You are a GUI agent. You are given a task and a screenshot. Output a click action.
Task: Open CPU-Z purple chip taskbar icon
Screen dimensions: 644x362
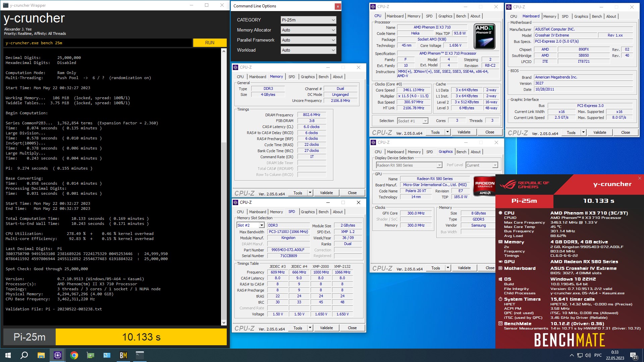tap(58, 355)
